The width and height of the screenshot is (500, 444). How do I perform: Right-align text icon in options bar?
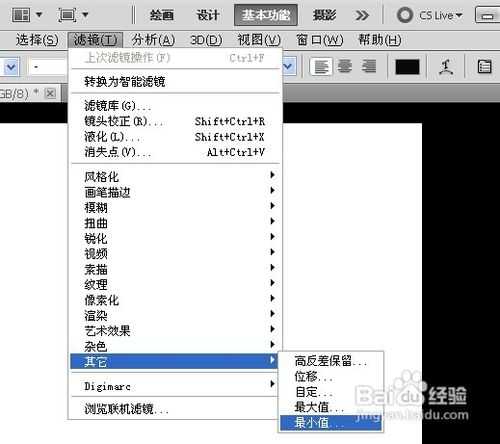coord(369,67)
